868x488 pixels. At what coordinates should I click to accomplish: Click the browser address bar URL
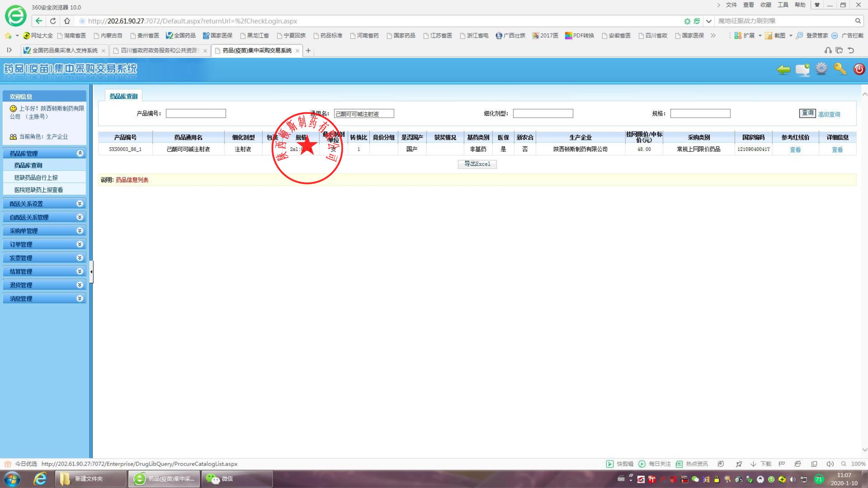pos(193,21)
